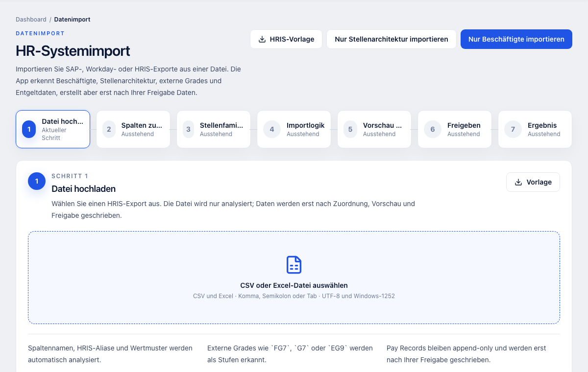The width and height of the screenshot is (588, 372).
Task: Click the note about Pay Records append-only
Action: tap(466, 354)
